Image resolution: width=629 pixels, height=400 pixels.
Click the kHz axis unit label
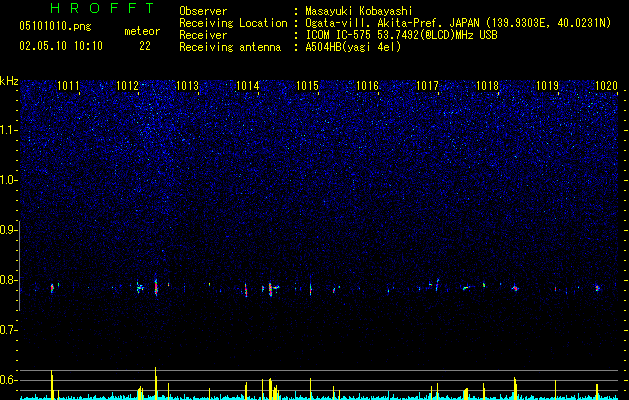pyautogui.click(x=9, y=81)
